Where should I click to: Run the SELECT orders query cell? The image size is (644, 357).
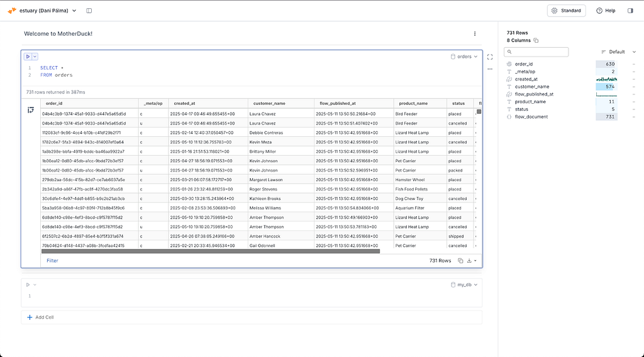(x=28, y=57)
